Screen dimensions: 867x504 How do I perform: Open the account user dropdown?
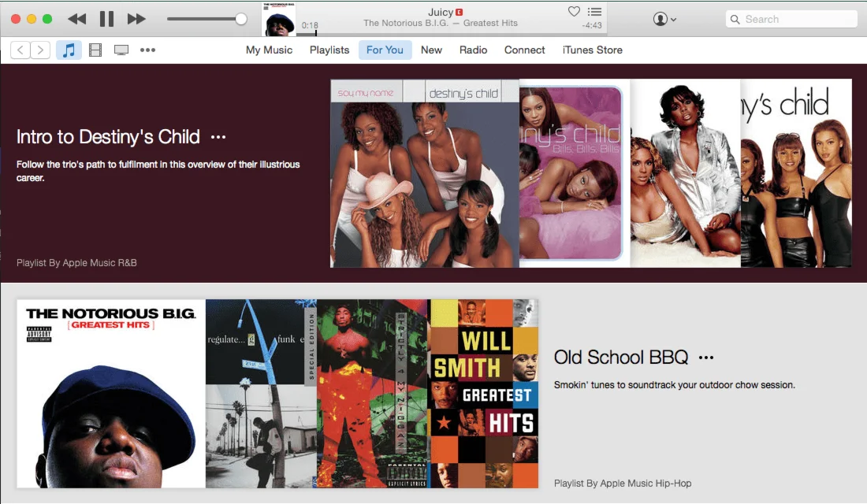tap(664, 19)
